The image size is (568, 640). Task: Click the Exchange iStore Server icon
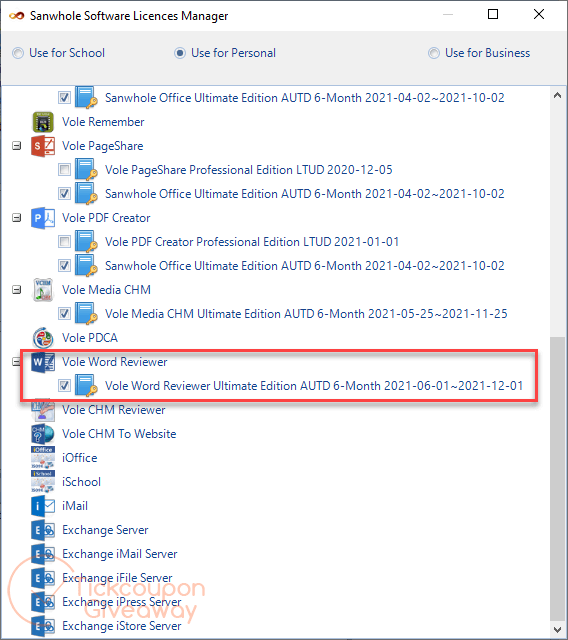click(x=43, y=626)
